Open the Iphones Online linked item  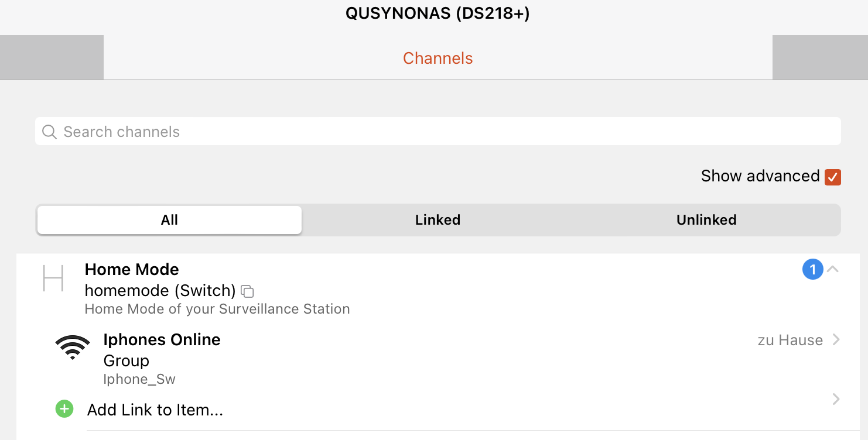162,340
